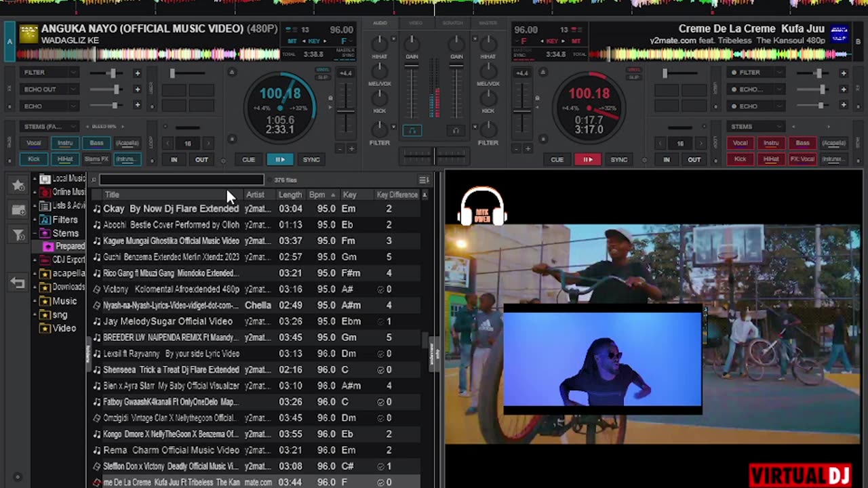The height and width of the screenshot is (488, 868).
Task: Click the right deck headphone cue icon
Action: [x=456, y=131]
